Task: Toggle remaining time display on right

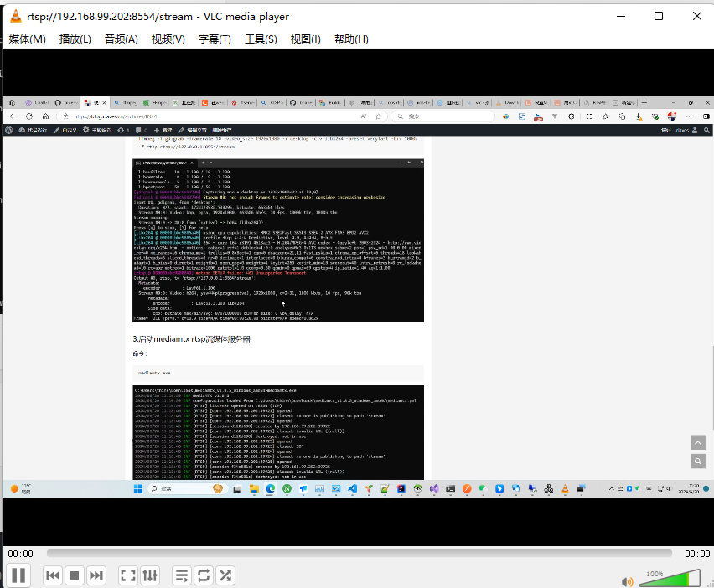Action: coord(697,554)
